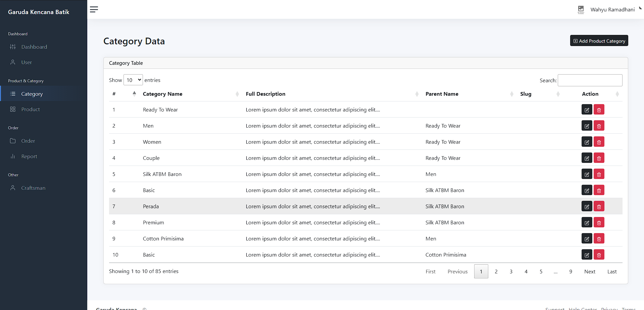
Task: Click the edit icon for Cotton Primisima row
Action: (x=587, y=239)
